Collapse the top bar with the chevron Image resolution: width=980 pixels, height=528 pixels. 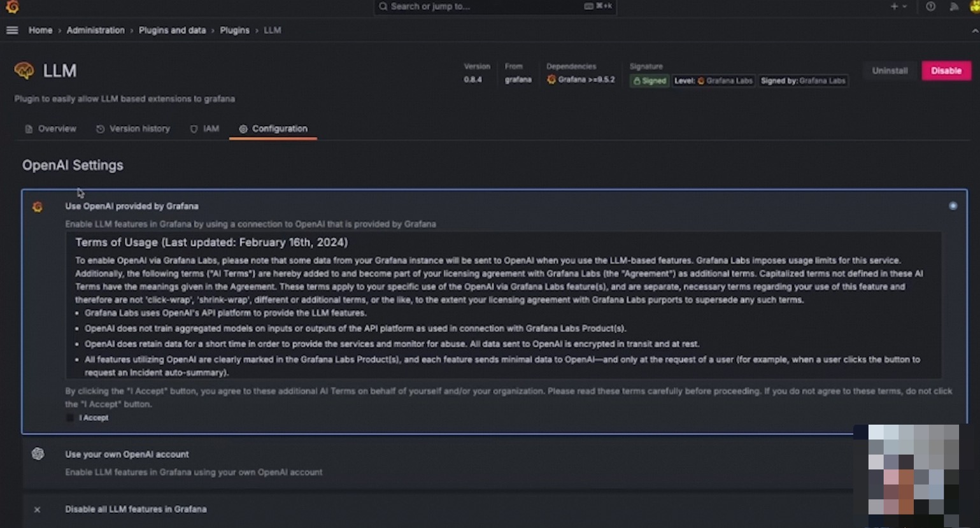974,30
